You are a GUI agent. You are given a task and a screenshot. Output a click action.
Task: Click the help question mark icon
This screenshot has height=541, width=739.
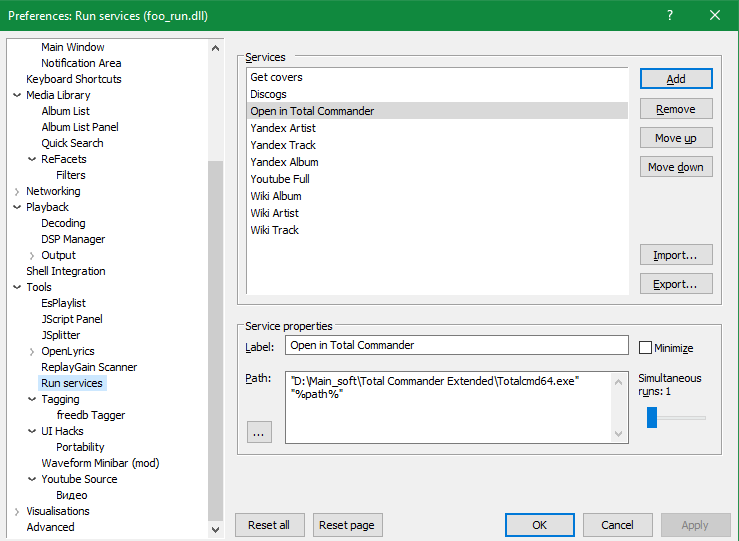point(669,15)
